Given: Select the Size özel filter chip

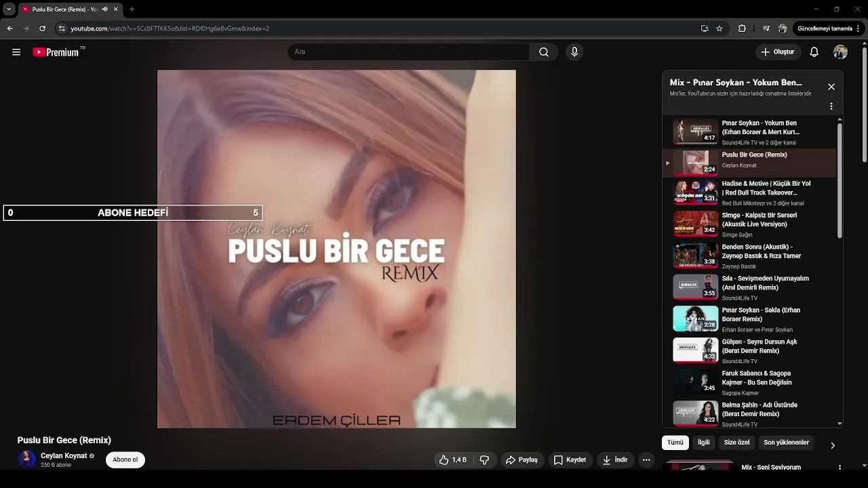Looking at the screenshot, I should [737, 443].
